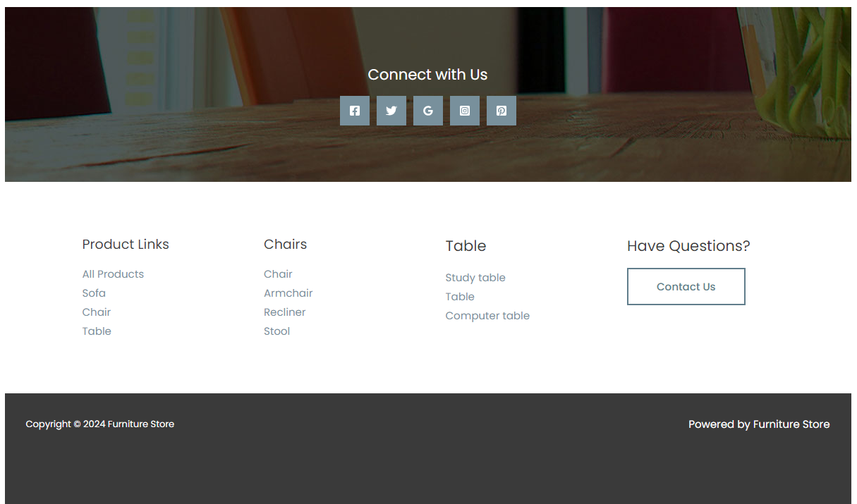This screenshot has height=504, width=857.
Task: Click the Copyright © 2024 Furniture Store text
Action: tap(100, 424)
